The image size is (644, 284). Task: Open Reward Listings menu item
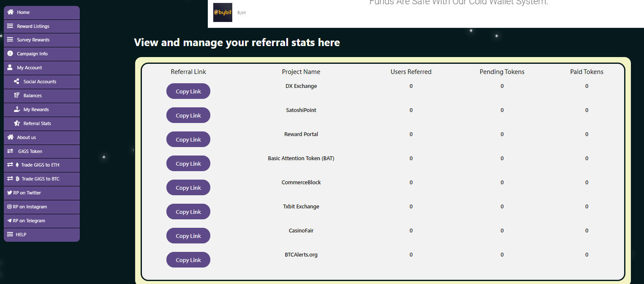coord(42,26)
